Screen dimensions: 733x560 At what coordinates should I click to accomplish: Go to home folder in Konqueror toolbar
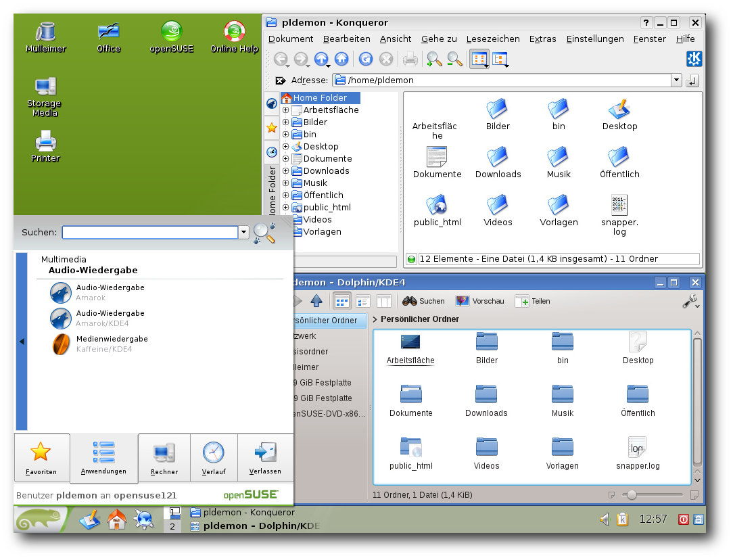tap(341, 59)
